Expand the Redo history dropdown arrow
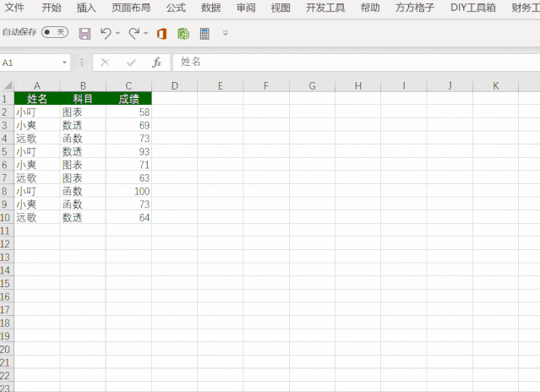Screen dimensions: 540x392 coord(145,34)
